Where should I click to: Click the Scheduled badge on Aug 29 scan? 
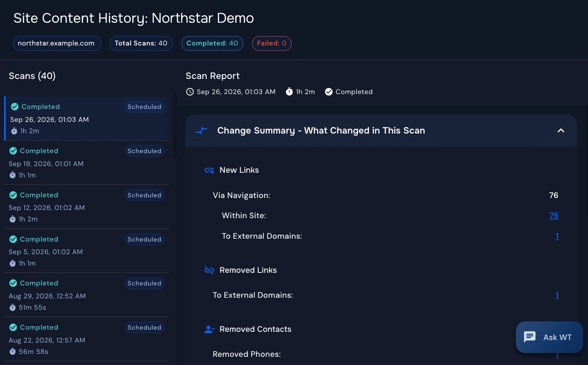(144, 284)
